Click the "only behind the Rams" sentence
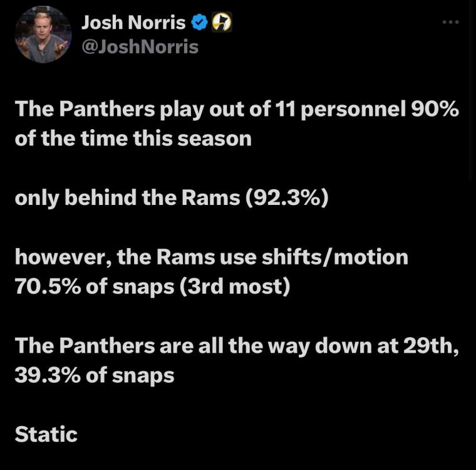 125,198
